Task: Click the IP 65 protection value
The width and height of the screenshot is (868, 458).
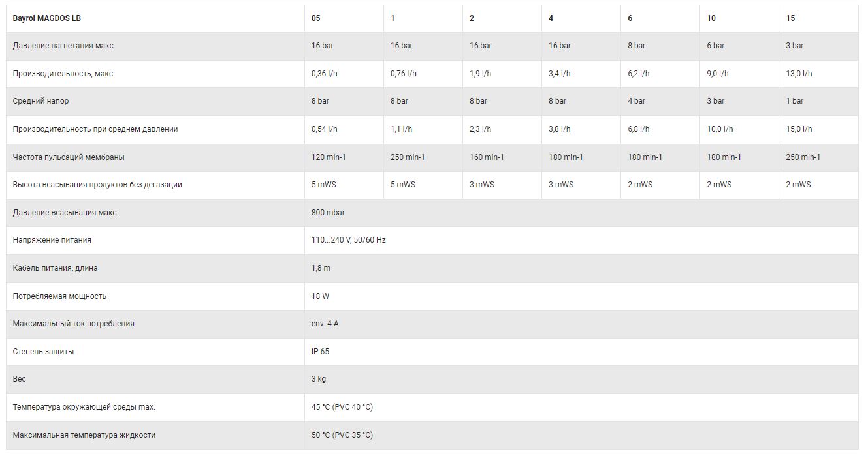Action: [x=320, y=352]
